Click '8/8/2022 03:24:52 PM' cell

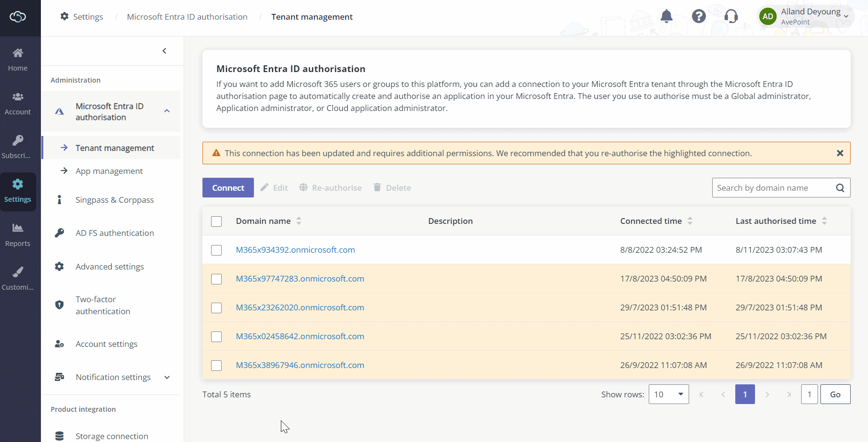click(661, 250)
